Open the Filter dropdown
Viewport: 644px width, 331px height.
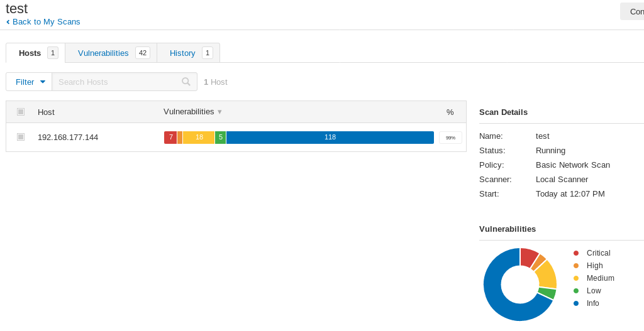[30, 82]
